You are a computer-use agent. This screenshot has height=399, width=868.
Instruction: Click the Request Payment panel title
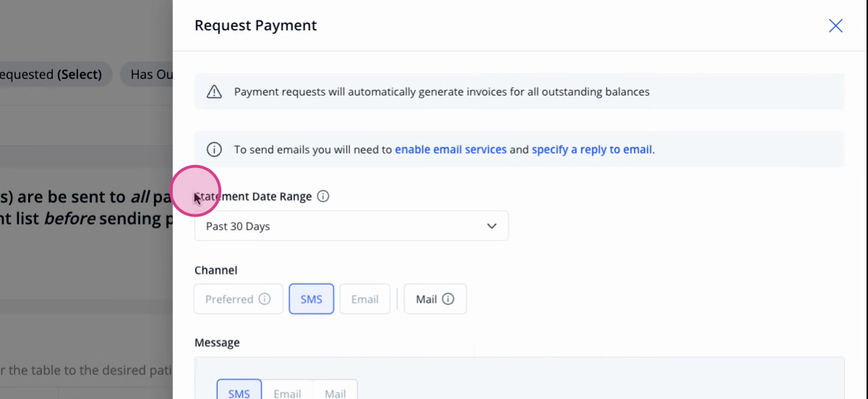coord(256,25)
